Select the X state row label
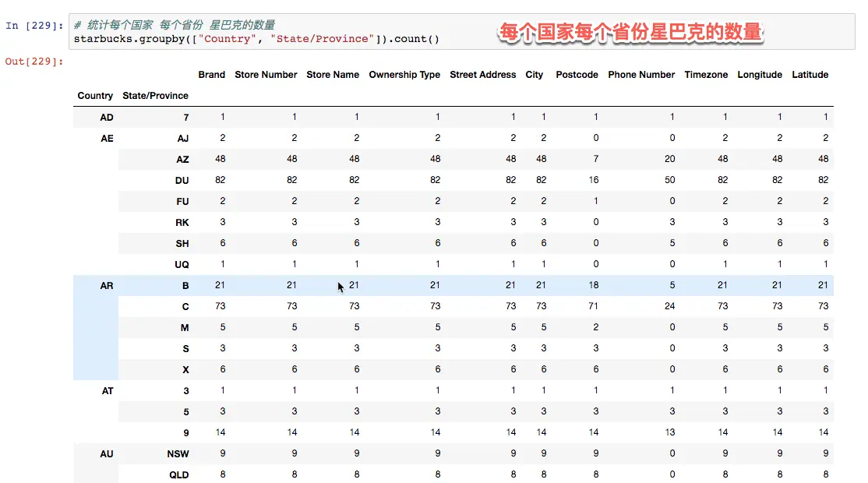 pyautogui.click(x=185, y=369)
